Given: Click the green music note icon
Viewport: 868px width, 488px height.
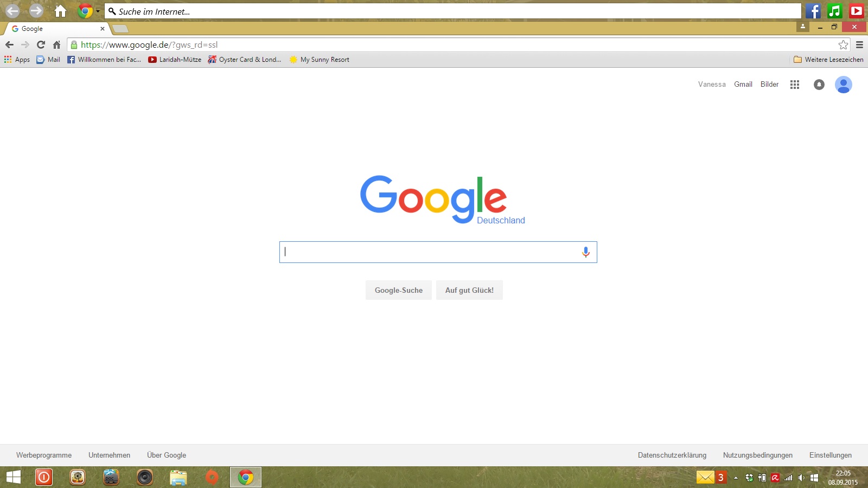Looking at the screenshot, I should point(834,11).
